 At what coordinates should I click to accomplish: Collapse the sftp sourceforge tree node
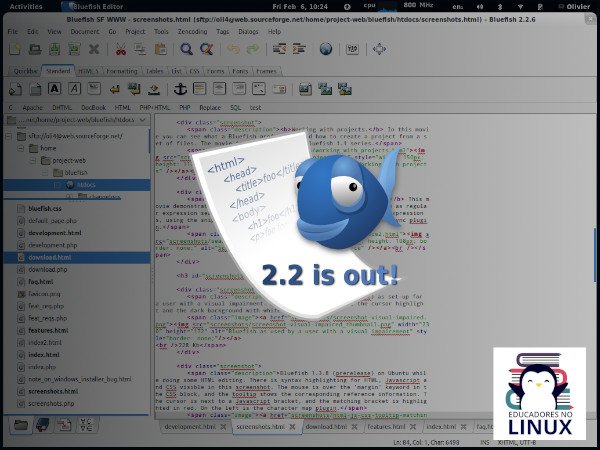coord(8,136)
